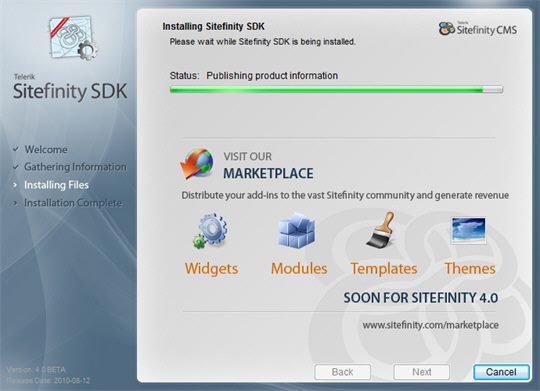Click 'SOON FOR SITEFINITY 4.0' text

[x=421, y=298]
